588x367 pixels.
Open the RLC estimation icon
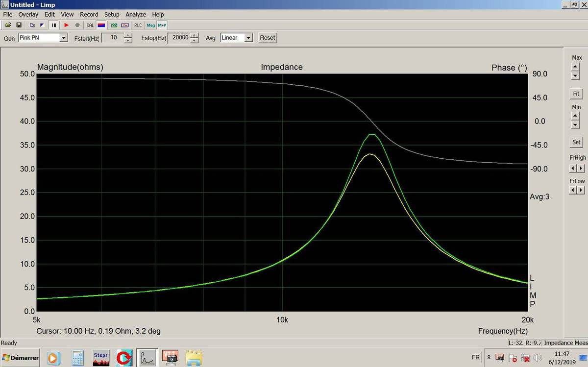[x=138, y=25]
